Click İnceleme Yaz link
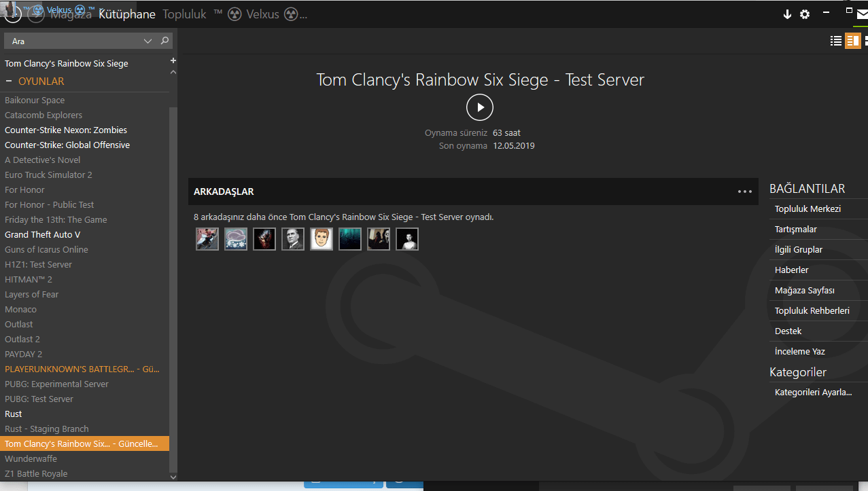Screen dimensions: 868x491 click(799, 351)
